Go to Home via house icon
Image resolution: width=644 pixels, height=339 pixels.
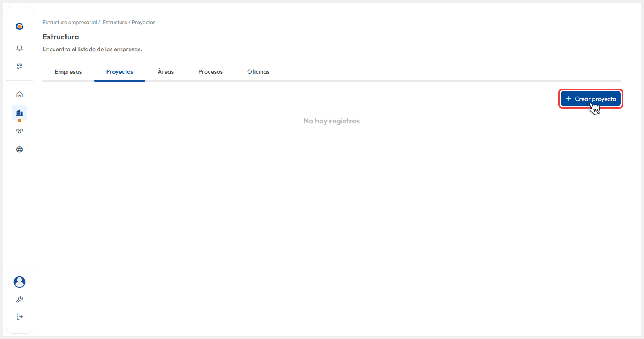tap(20, 94)
